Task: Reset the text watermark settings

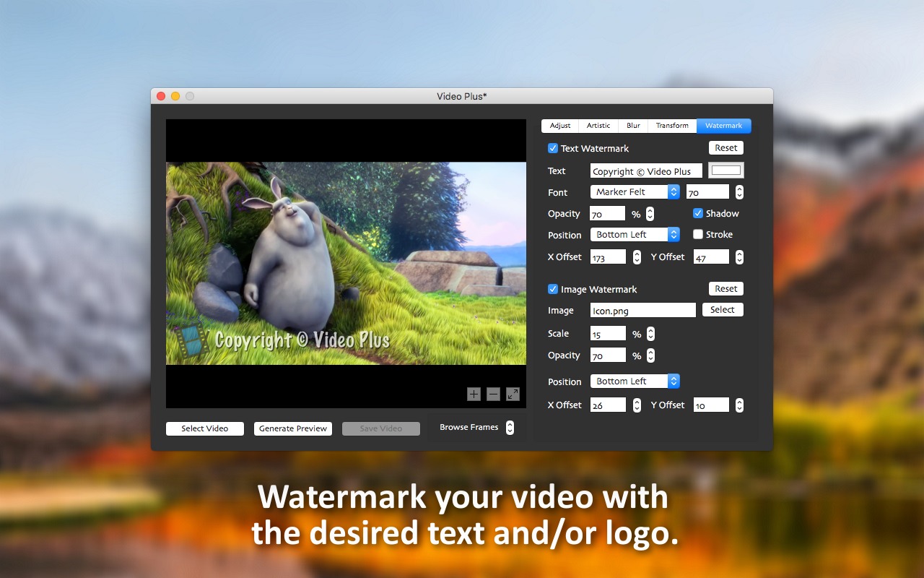Action: 725,147
